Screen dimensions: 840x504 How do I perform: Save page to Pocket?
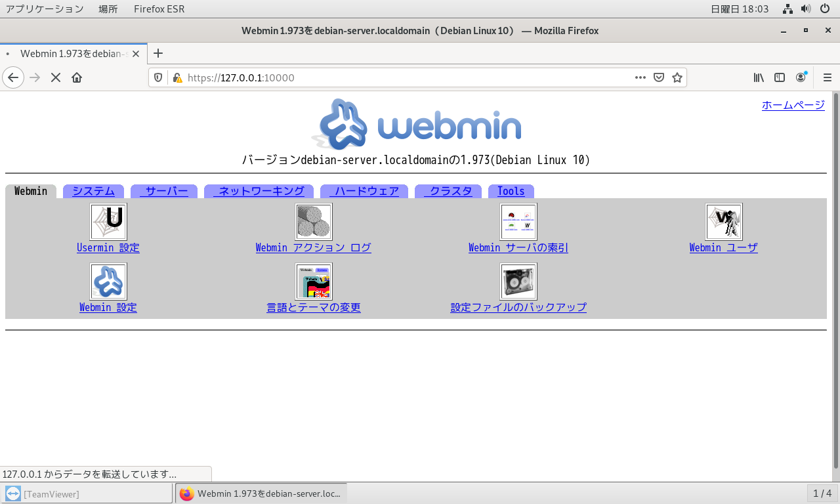659,77
